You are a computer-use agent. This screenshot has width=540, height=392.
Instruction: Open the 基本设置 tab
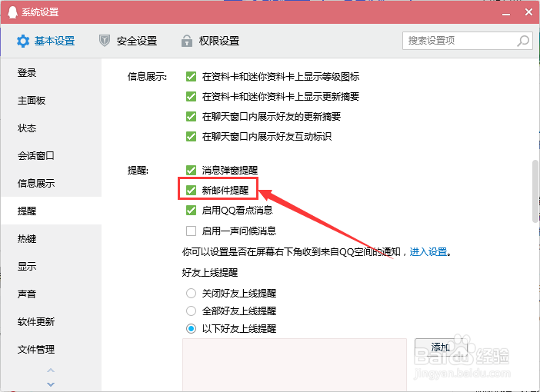click(46, 41)
